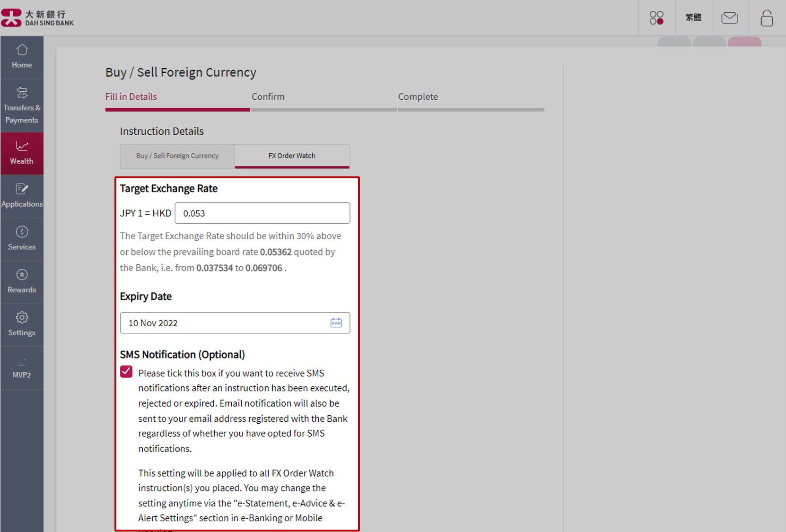The width and height of the screenshot is (786, 532).
Task: Open Rewards in the sidebar
Action: click(x=22, y=282)
